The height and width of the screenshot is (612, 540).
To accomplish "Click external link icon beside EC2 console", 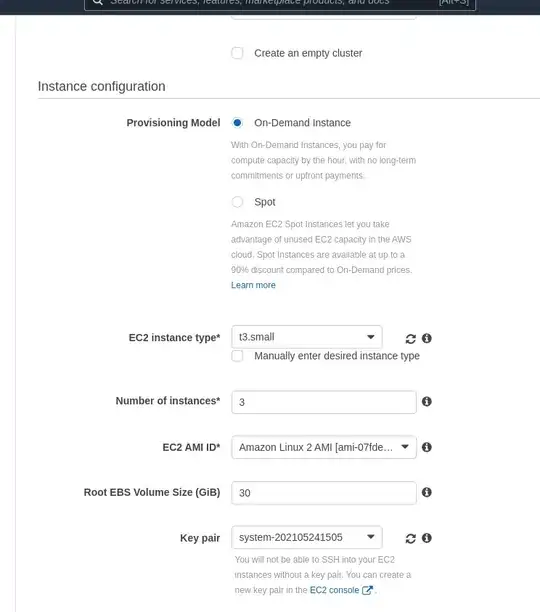I will [367, 590].
